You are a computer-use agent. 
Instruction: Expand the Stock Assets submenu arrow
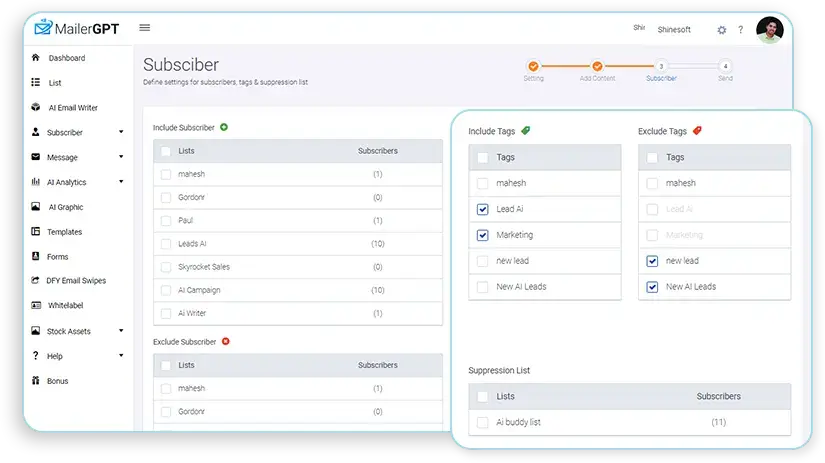(121, 330)
